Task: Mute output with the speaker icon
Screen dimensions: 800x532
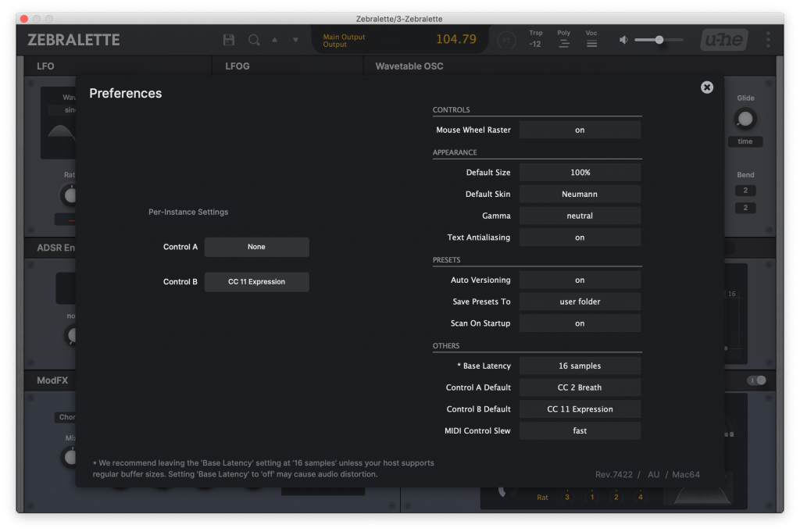Action: coord(623,40)
